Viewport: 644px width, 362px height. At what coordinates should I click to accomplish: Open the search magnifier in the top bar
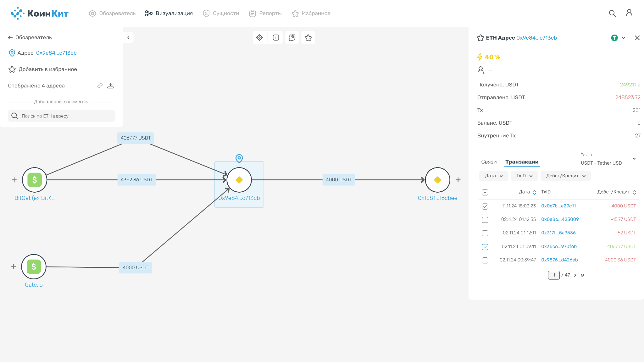[612, 13]
